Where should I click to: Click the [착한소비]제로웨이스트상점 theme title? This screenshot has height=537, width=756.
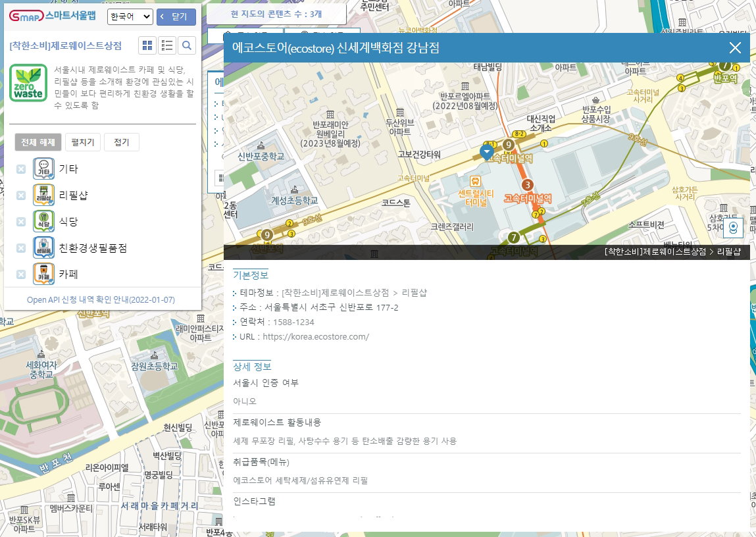[x=66, y=46]
